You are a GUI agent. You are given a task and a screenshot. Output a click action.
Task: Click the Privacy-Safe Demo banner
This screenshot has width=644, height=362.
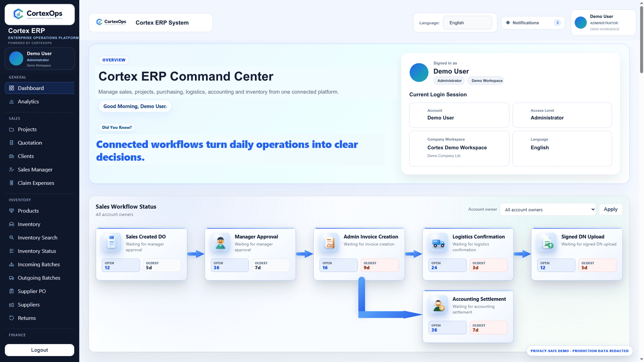[579, 351]
